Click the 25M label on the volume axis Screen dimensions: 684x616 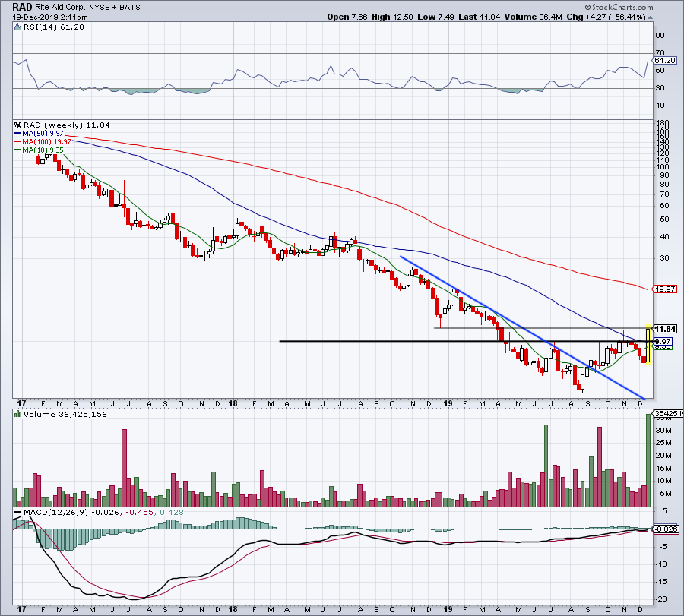663,443
